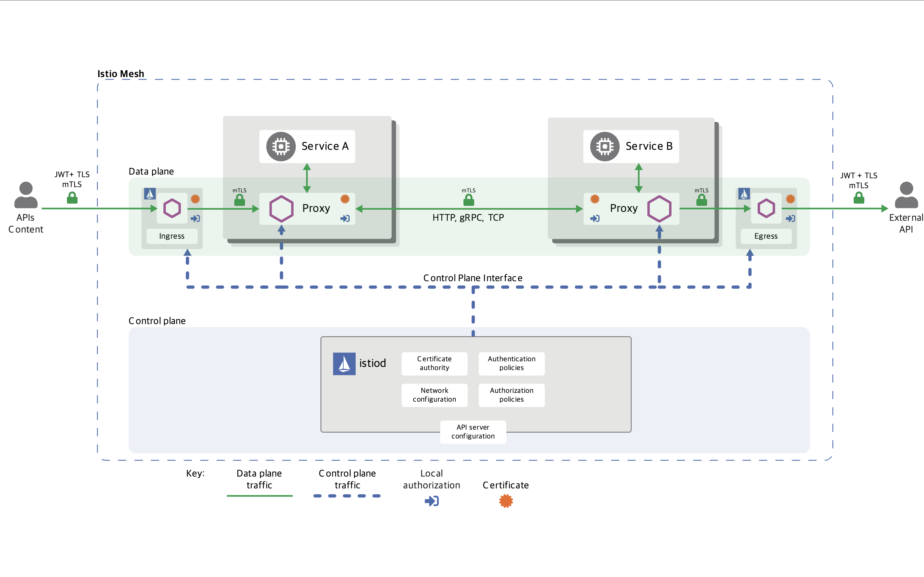Click the External API user icon
This screenshot has width=924, height=577.
pos(906,195)
